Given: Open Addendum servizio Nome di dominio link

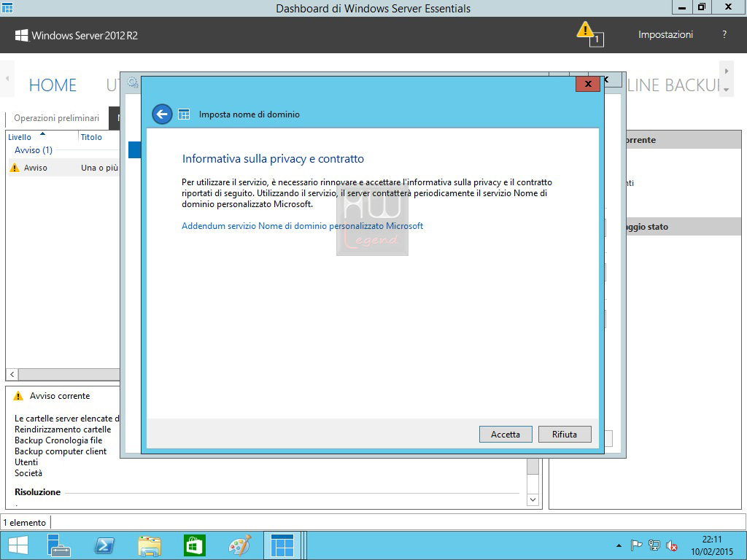Looking at the screenshot, I should (302, 226).
